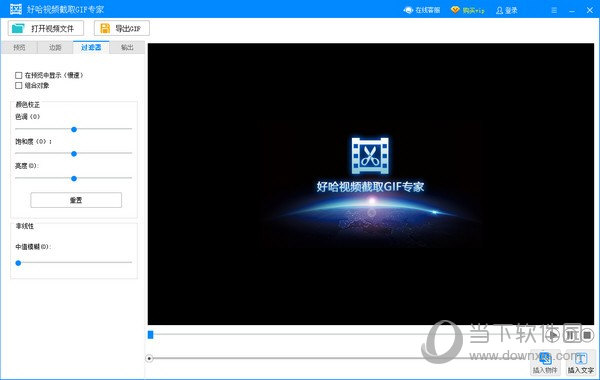This screenshot has width=600, height=380.
Task: Click 插入物件 insert object button
Action: 545,363
